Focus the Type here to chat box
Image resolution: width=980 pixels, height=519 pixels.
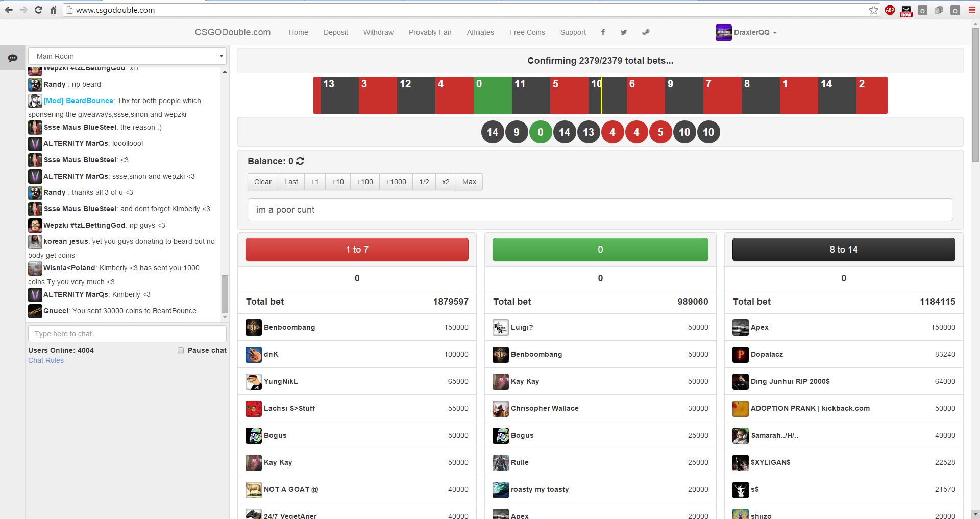(x=127, y=334)
